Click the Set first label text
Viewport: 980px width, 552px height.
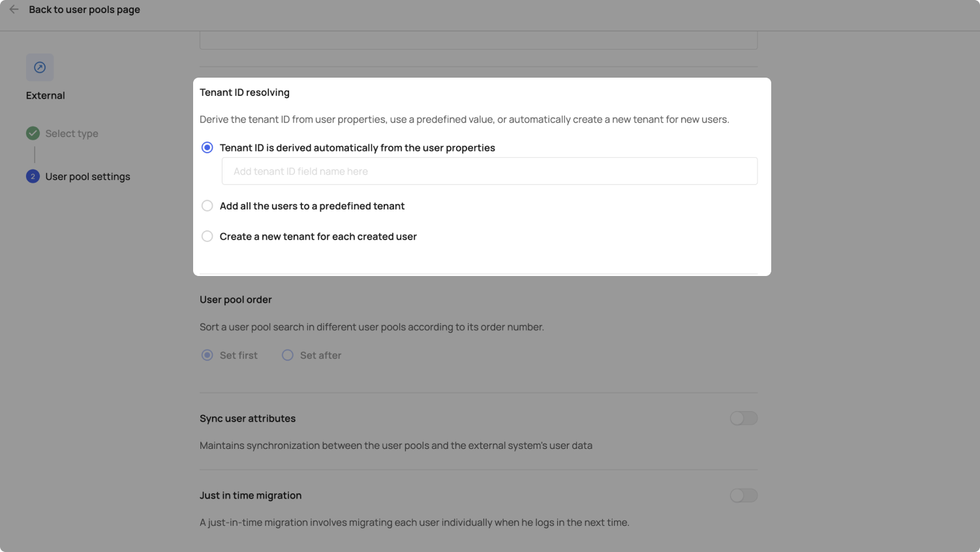point(239,356)
